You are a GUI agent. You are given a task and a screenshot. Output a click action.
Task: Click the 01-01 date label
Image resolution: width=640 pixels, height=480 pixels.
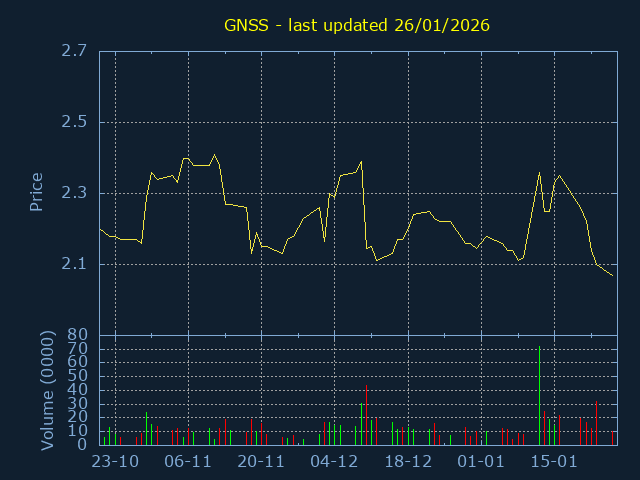click(481, 461)
